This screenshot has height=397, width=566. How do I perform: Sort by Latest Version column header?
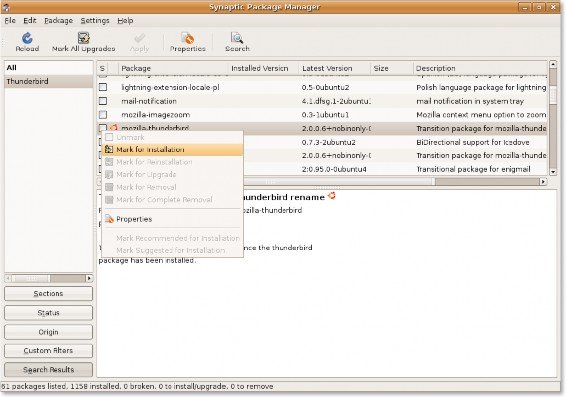(x=335, y=68)
